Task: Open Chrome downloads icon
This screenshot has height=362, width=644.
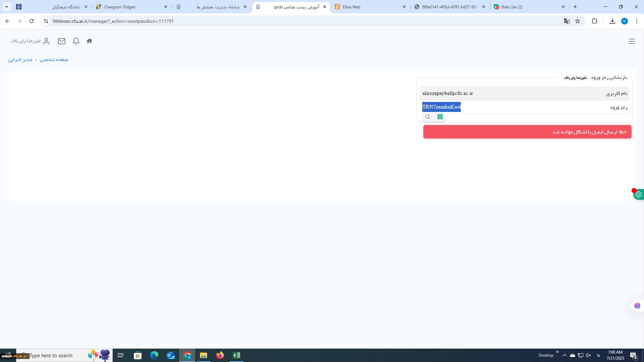Action: click(x=612, y=21)
